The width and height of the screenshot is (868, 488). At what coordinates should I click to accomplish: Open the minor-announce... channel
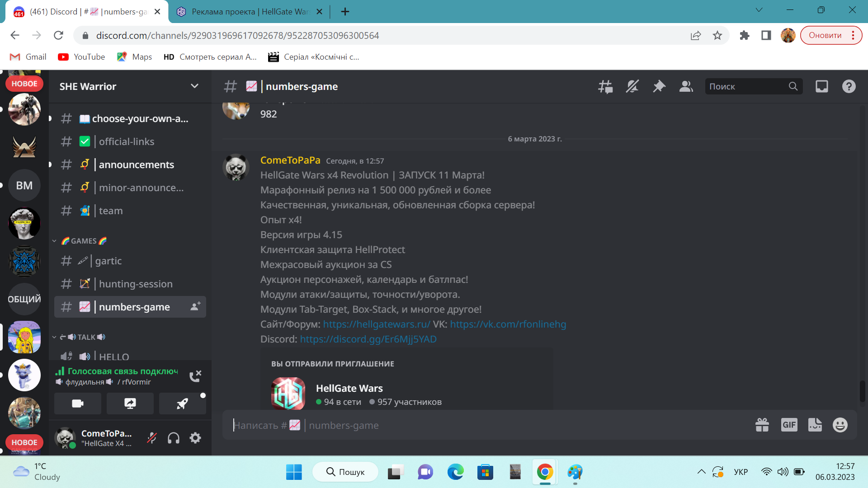(x=130, y=188)
